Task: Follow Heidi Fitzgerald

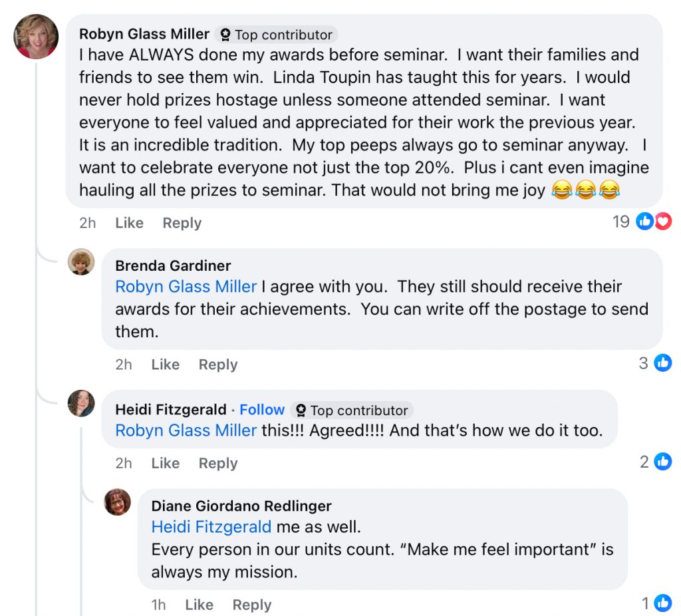Action: 262,410
